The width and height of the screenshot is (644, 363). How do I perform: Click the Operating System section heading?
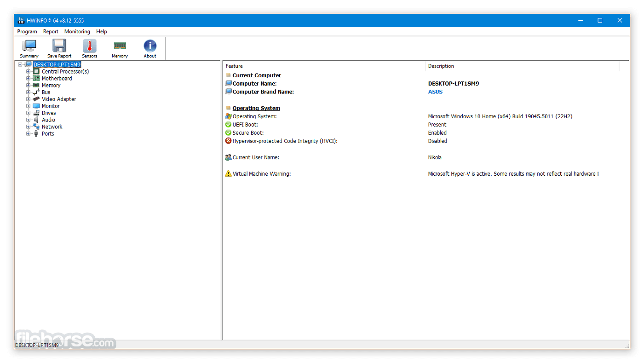pyautogui.click(x=256, y=108)
